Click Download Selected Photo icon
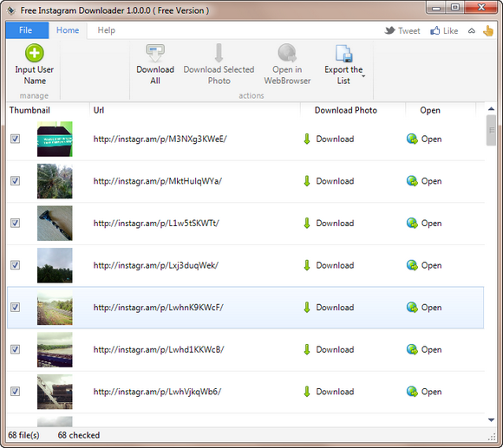The height and width of the screenshot is (448, 503). [x=219, y=53]
